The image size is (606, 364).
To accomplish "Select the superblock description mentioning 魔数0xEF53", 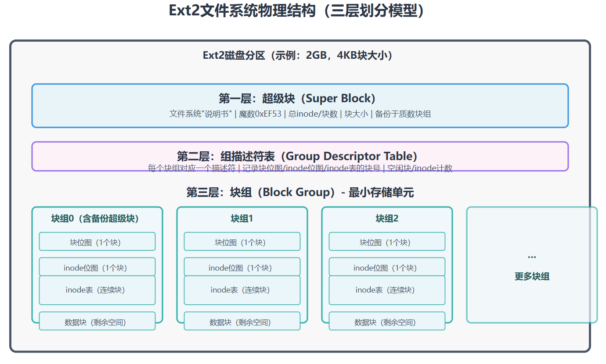I will [300, 114].
